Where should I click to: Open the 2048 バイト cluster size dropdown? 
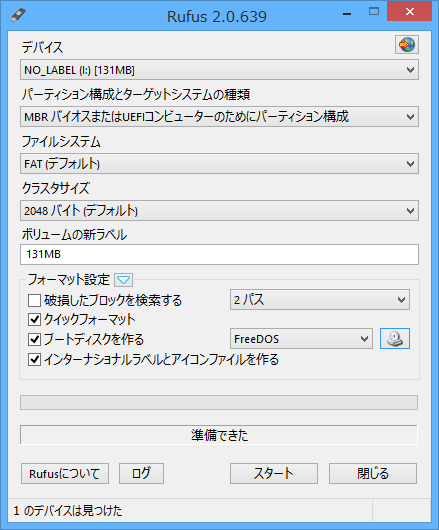[219, 211]
